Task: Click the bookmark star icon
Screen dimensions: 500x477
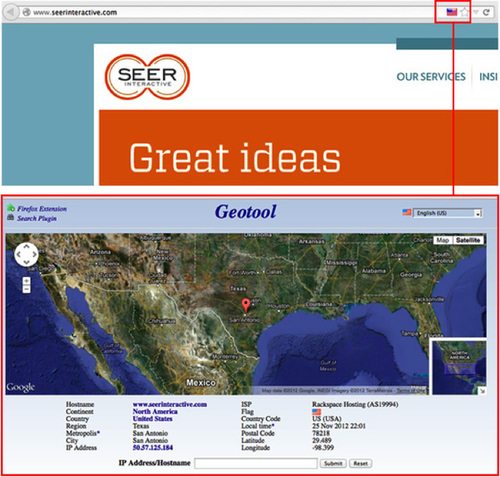Action: pyautogui.click(x=464, y=13)
